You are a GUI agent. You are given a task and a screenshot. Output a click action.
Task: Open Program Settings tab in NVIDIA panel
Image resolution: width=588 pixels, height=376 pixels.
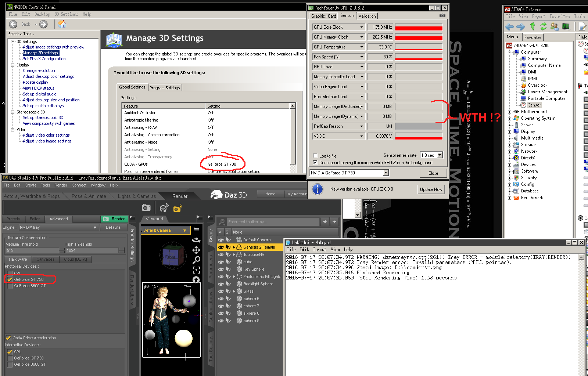(x=165, y=88)
